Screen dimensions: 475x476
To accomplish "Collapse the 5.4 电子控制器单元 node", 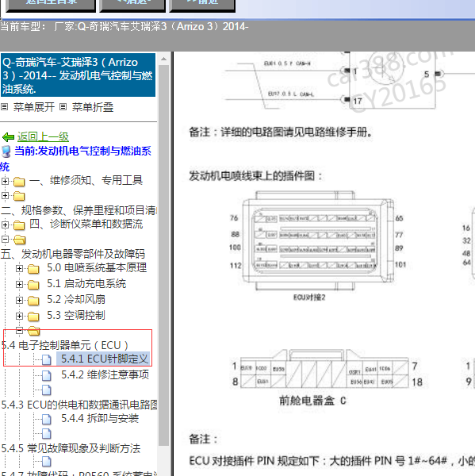I will [19, 330].
